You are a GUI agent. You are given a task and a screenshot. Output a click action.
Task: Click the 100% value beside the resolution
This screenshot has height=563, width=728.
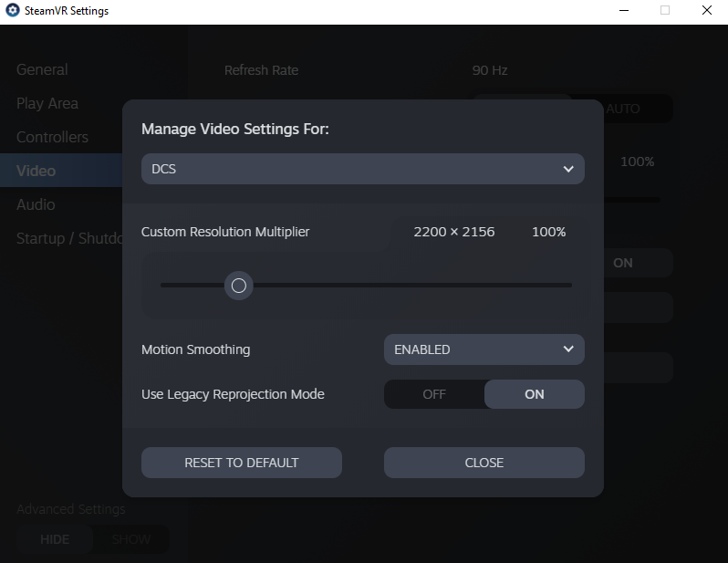click(549, 232)
